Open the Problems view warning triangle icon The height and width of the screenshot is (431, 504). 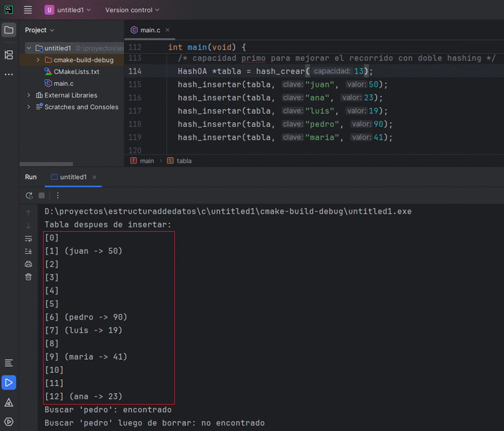pos(8,403)
